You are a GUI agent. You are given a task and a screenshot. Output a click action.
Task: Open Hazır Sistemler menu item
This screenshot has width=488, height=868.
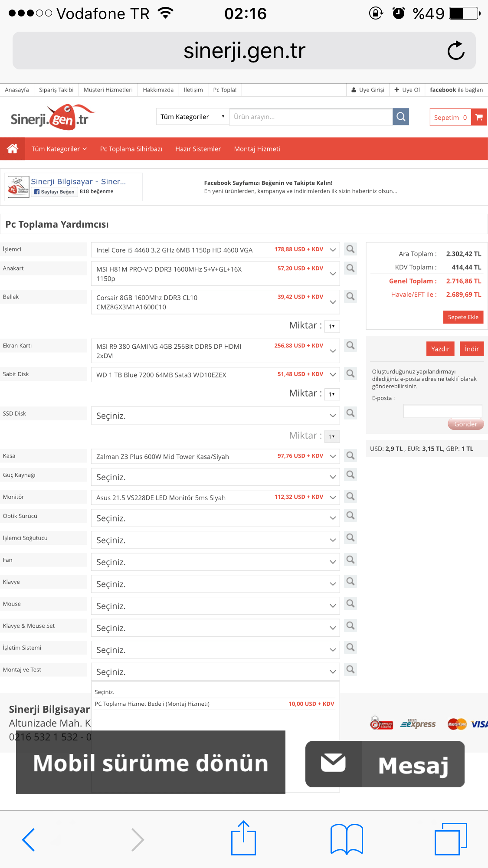(198, 149)
